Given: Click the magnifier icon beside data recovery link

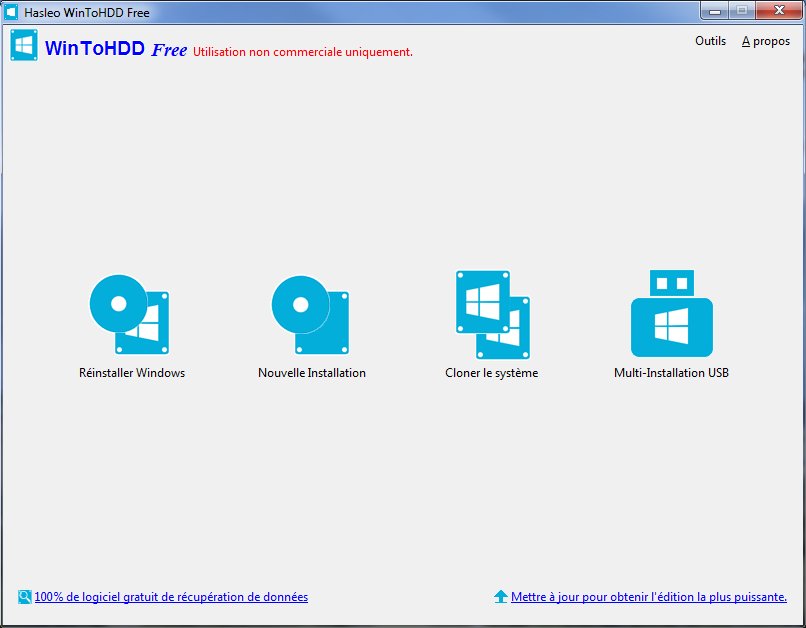Looking at the screenshot, I should coord(25,597).
